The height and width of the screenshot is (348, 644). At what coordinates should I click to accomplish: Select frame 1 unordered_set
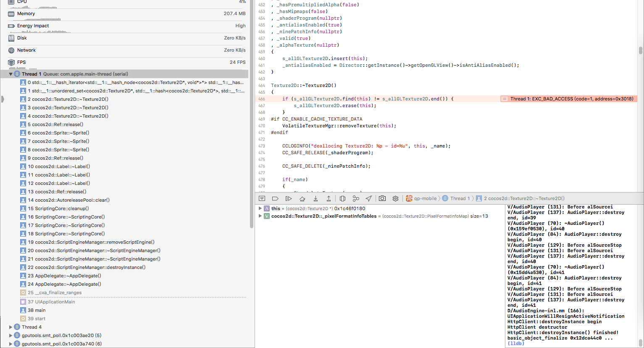click(132, 91)
